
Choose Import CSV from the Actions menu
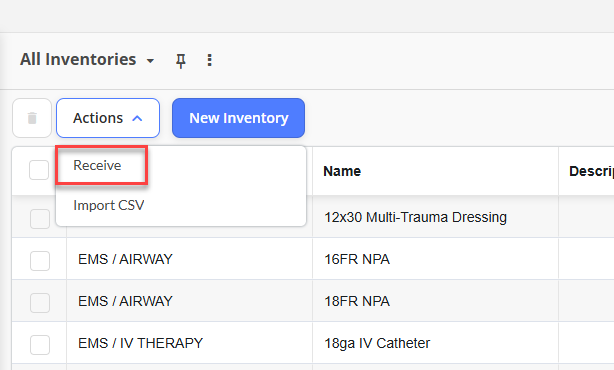[109, 205]
